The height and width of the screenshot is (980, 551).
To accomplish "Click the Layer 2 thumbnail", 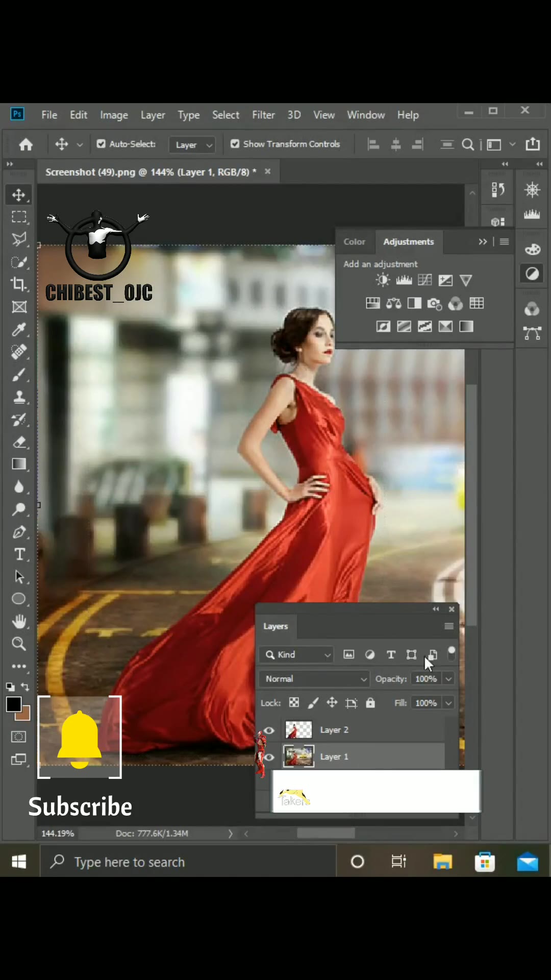I will pyautogui.click(x=298, y=730).
